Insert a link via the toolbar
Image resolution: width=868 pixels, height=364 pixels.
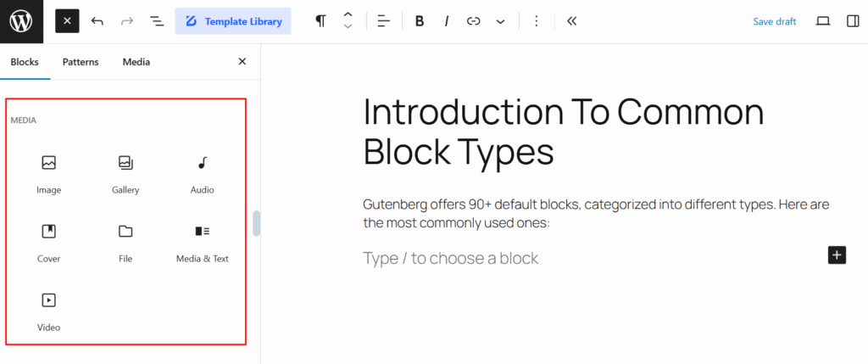tap(473, 21)
